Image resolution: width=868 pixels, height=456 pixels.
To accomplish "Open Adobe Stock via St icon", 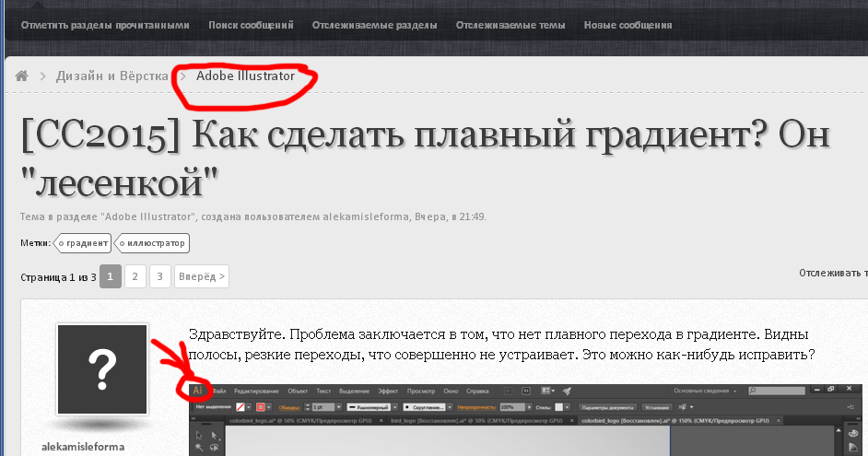I will (x=526, y=391).
